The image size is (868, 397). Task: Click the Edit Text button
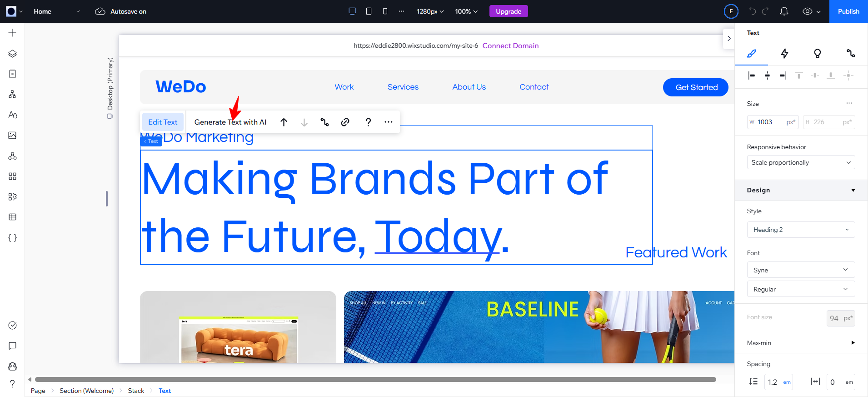[x=163, y=122]
